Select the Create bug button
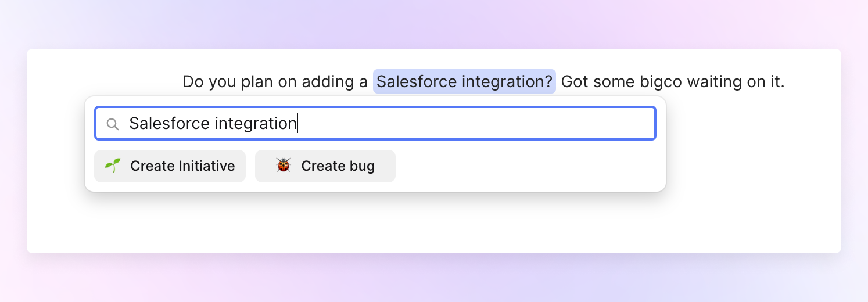 pos(325,166)
